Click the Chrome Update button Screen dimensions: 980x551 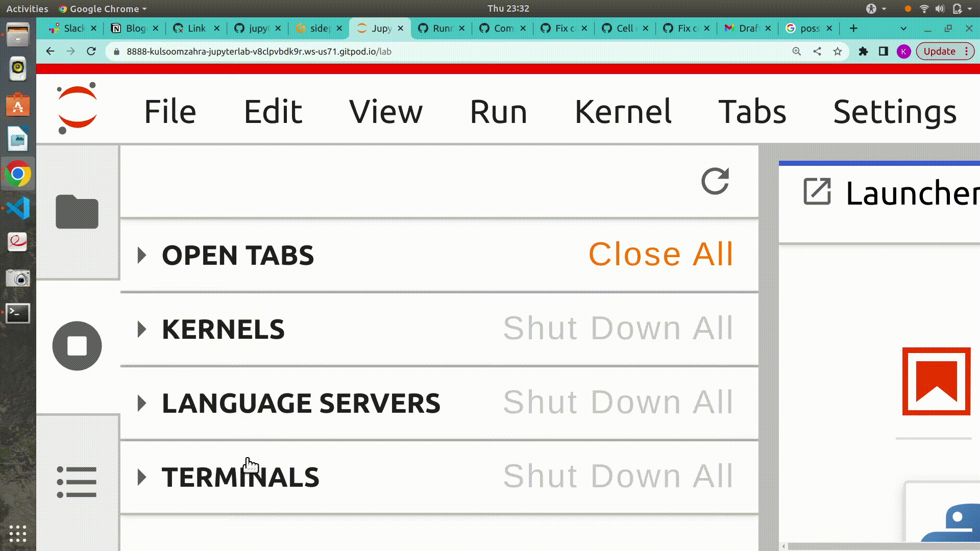[939, 52]
